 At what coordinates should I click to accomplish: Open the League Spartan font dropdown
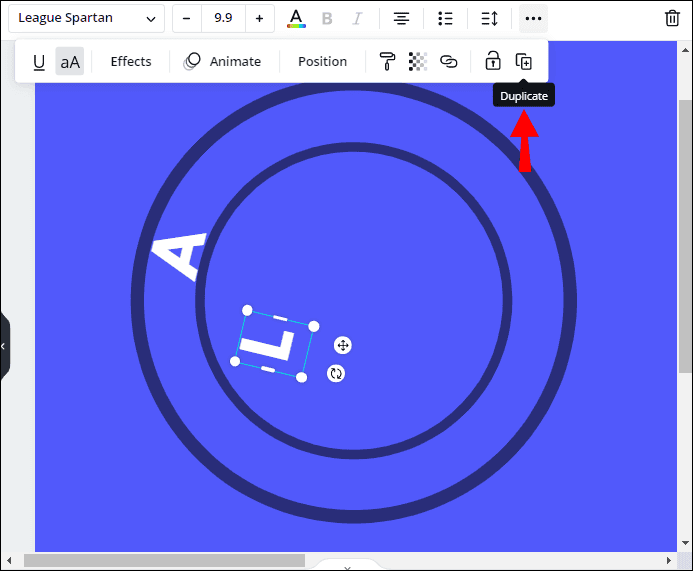[86, 18]
